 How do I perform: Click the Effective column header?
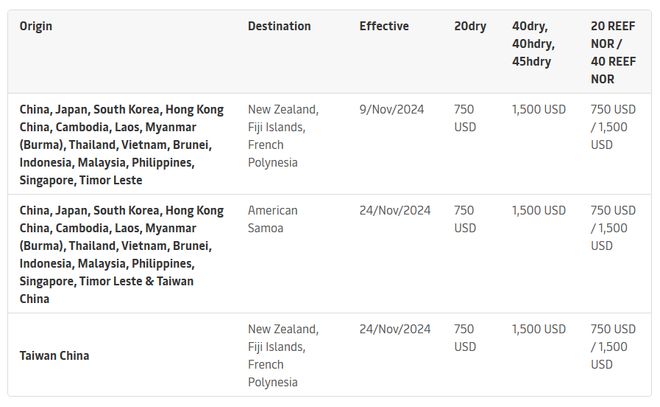(x=384, y=26)
